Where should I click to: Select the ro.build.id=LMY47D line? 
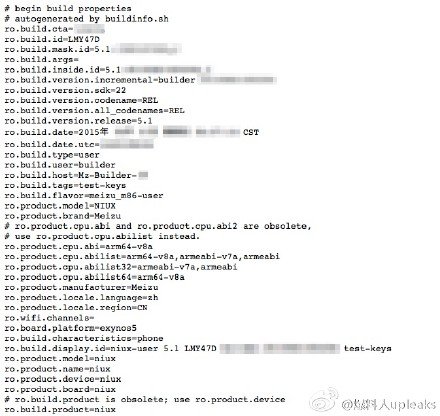tap(52, 39)
